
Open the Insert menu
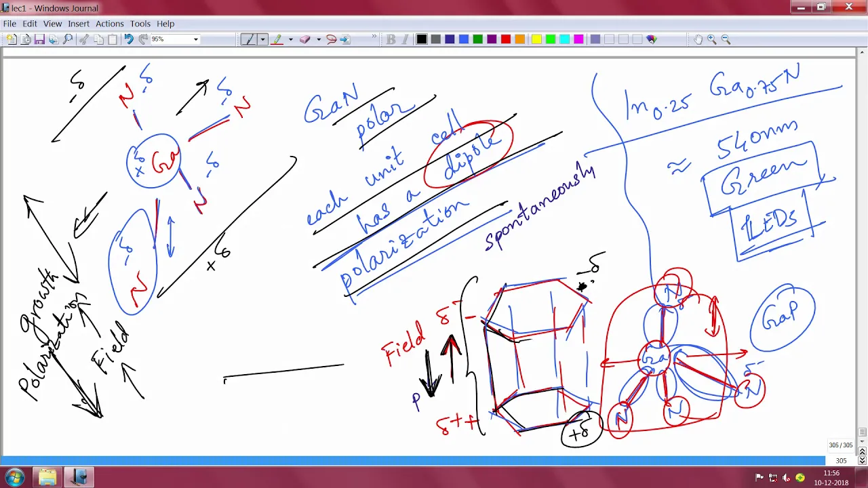(x=79, y=23)
